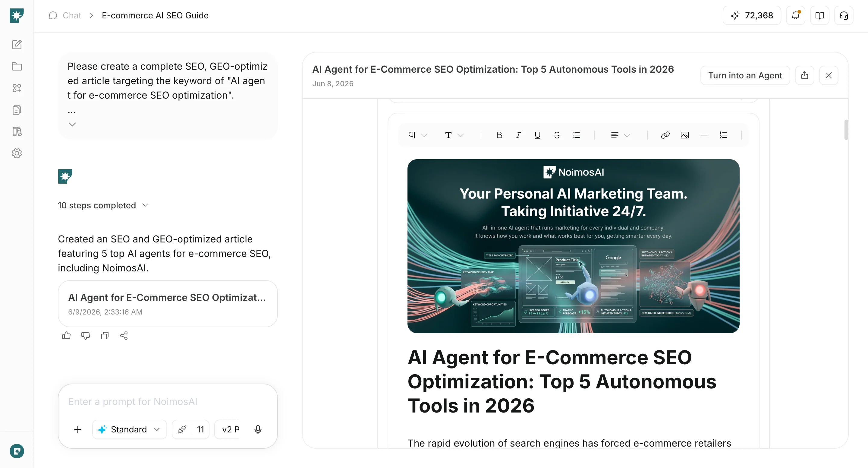Open the guide book icon in top bar
Screen dimensions: 868x468
(819, 15)
